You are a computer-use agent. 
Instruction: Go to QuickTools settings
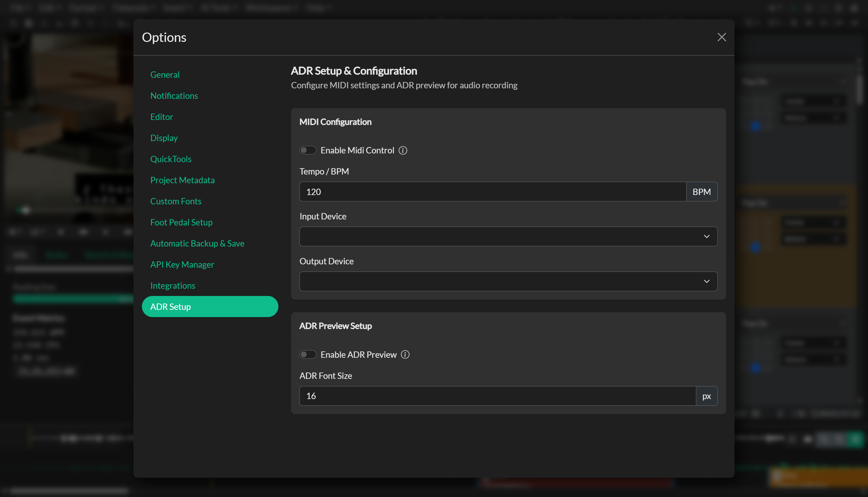pyautogui.click(x=171, y=159)
